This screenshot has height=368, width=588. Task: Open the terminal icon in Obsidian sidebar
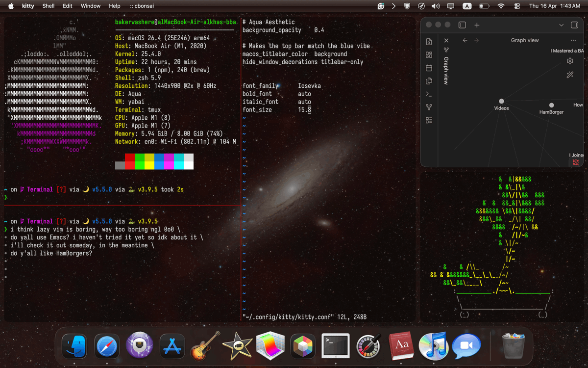(429, 93)
